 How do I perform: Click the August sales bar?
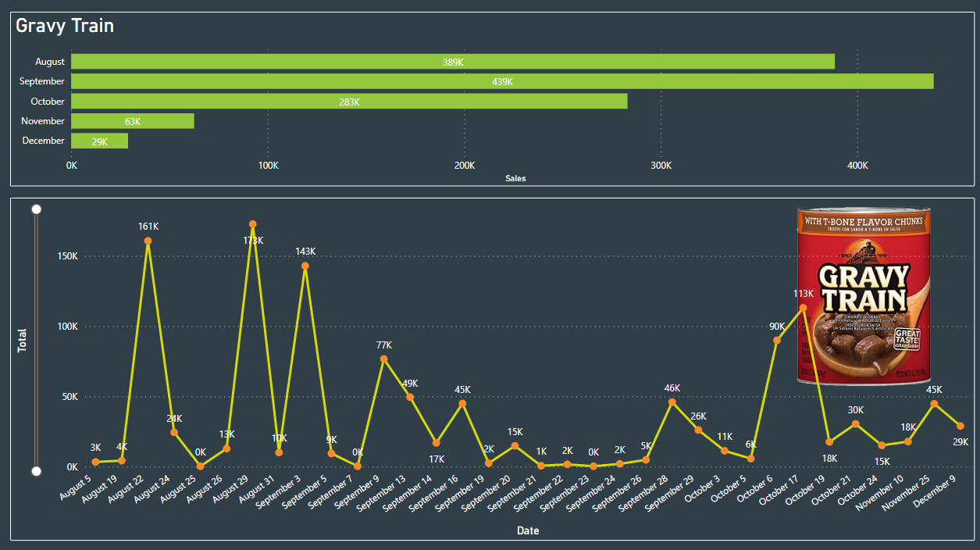[453, 62]
